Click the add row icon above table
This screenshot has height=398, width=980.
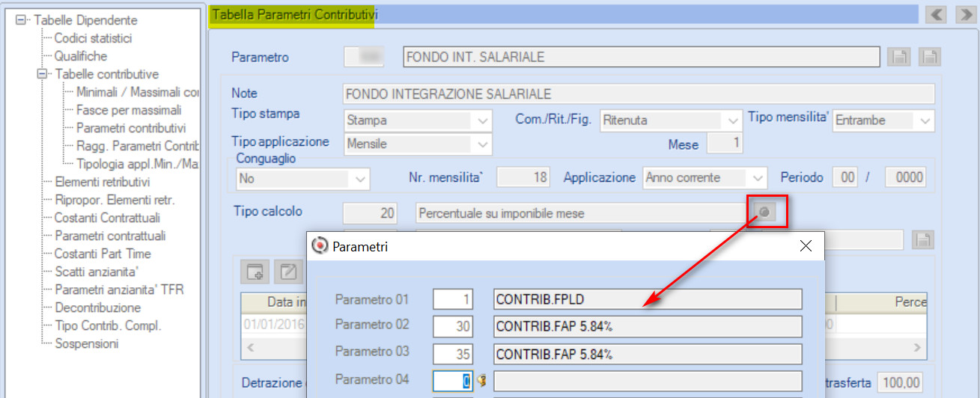pyautogui.click(x=256, y=272)
